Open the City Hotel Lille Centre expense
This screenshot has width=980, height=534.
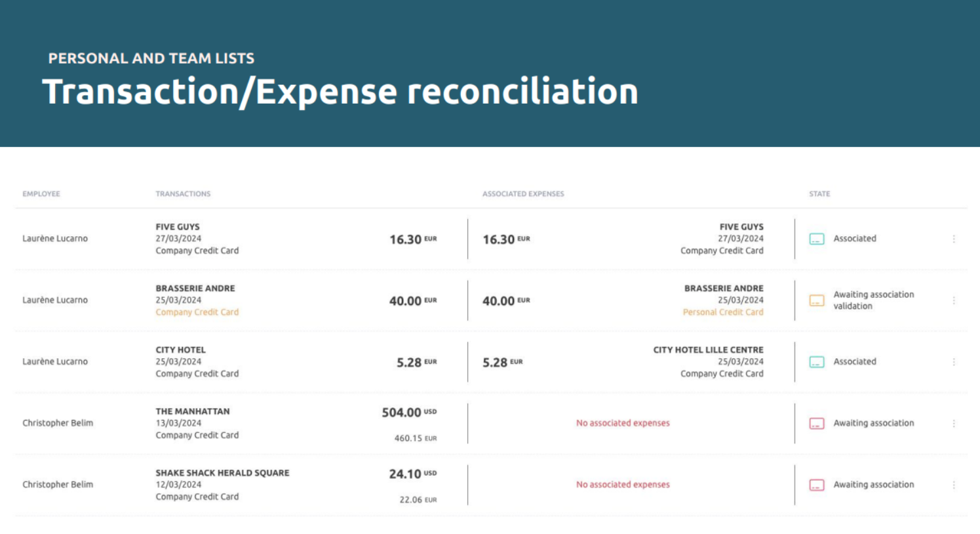tap(708, 350)
